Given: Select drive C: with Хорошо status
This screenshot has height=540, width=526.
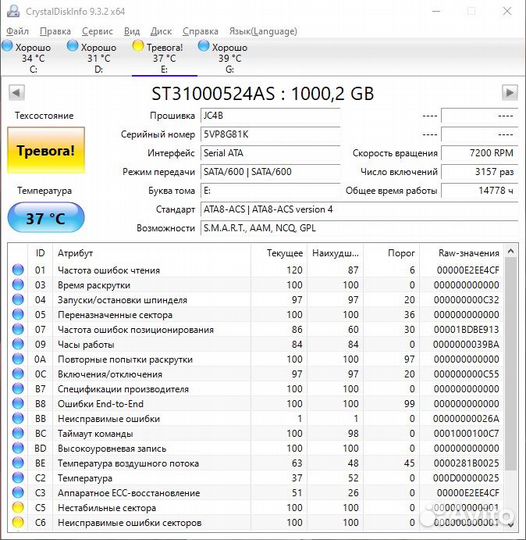Looking at the screenshot, I should pyautogui.click(x=33, y=58).
